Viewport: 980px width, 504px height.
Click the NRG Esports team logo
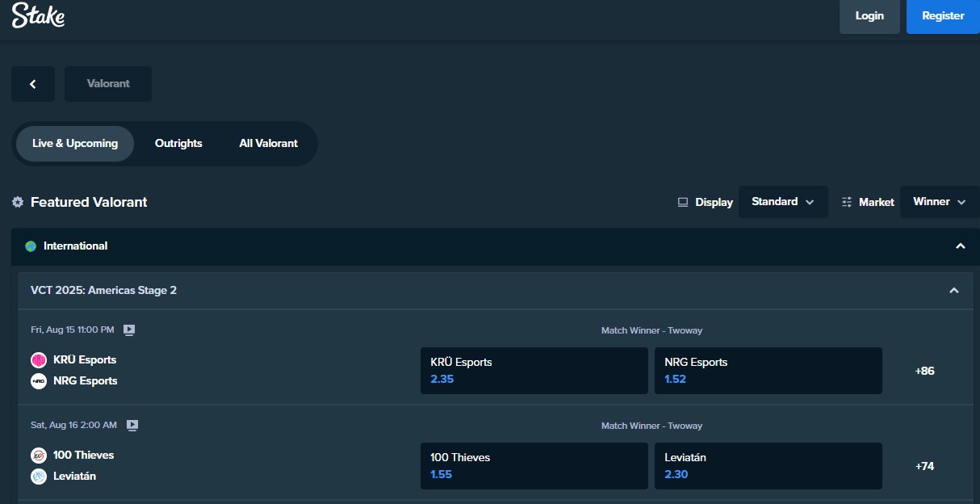pyautogui.click(x=39, y=381)
